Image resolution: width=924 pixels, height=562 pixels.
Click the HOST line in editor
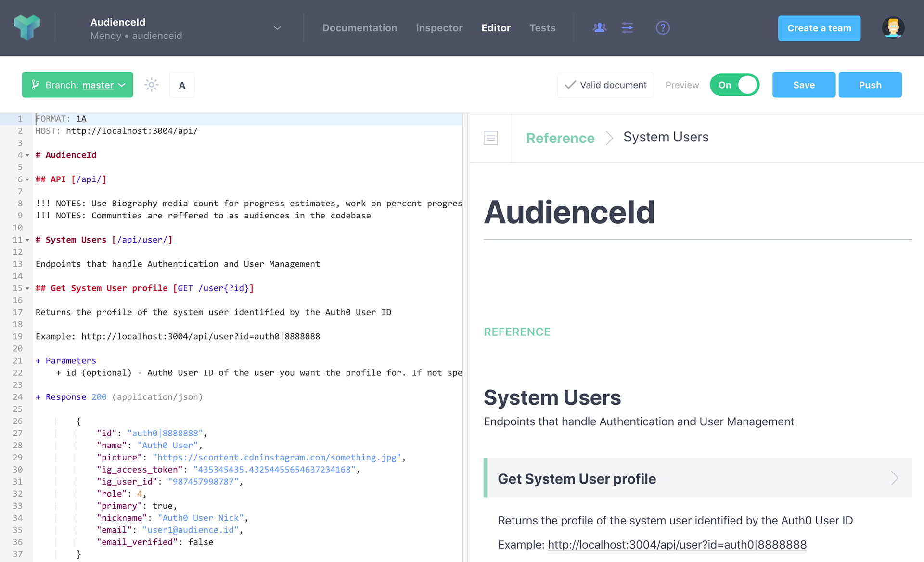pos(116,131)
